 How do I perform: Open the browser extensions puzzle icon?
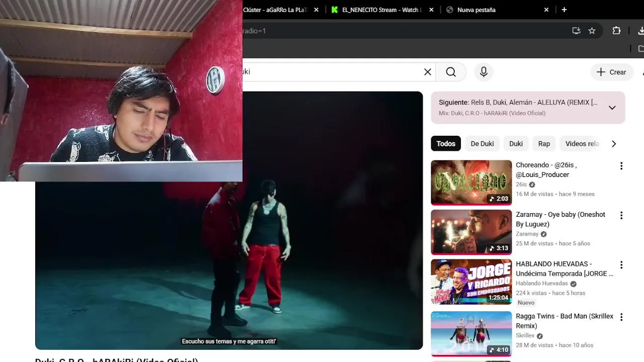(x=616, y=31)
